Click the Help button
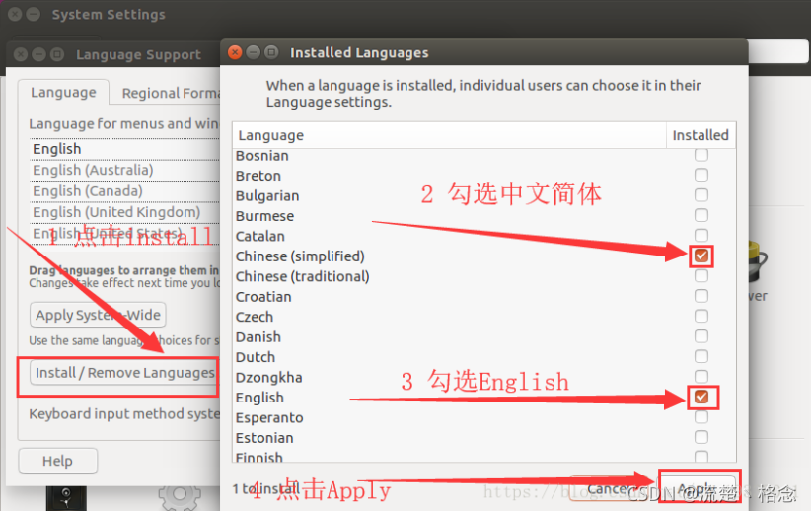Viewport: 812px width, 512px height. (x=57, y=461)
